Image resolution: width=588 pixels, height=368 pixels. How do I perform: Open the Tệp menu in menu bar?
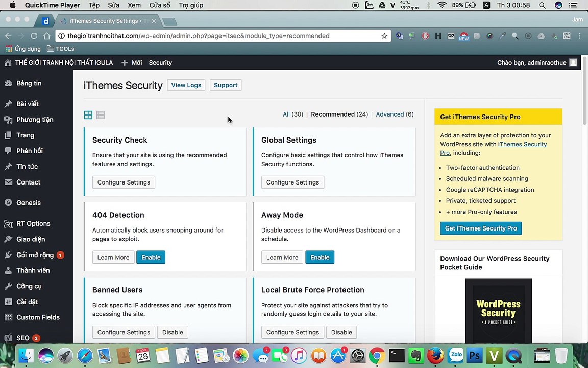pyautogui.click(x=94, y=5)
